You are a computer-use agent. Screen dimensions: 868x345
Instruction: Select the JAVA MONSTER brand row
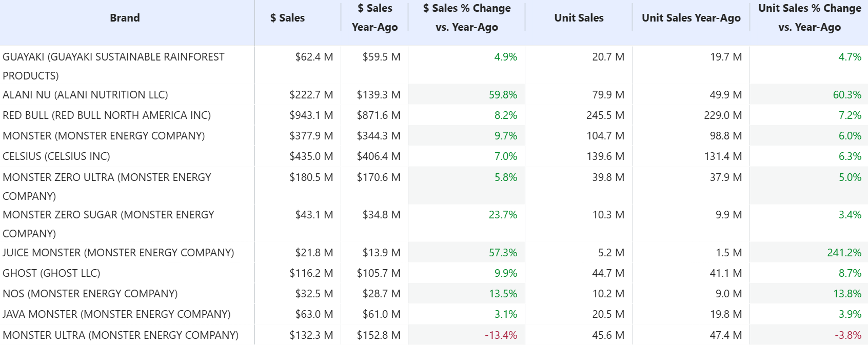click(116, 314)
